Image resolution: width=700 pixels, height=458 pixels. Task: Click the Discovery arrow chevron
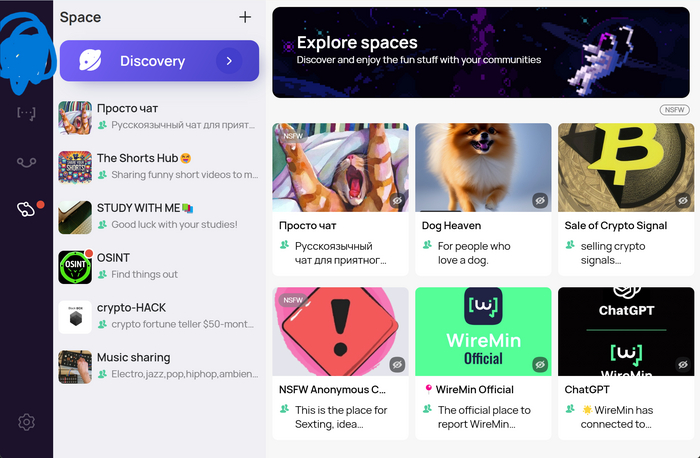click(229, 61)
